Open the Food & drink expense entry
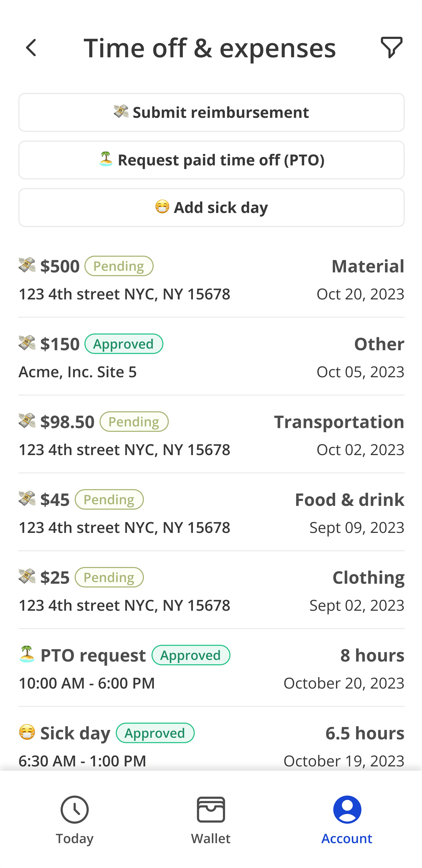The width and height of the screenshot is (422, 868). [211, 513]
